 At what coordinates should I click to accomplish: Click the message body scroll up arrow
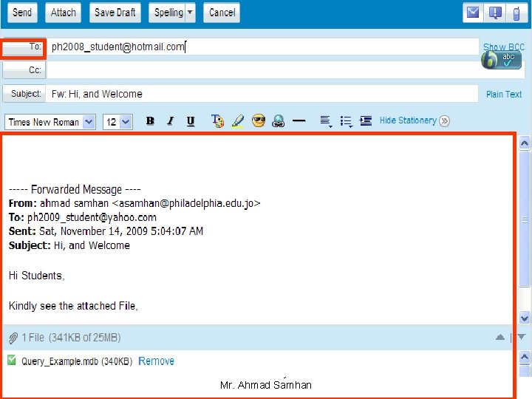pyautogui.click(x=525, y=143)
